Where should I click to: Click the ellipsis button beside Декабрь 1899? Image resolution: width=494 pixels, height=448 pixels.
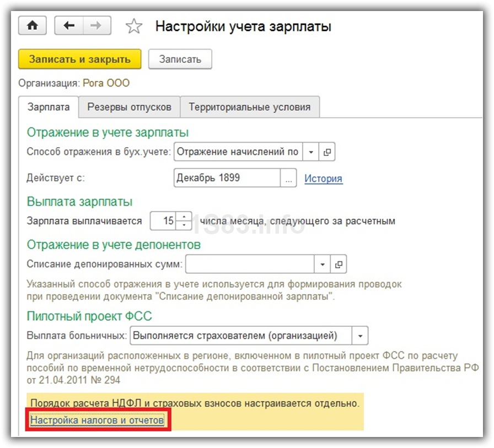(x=288, y=179)
